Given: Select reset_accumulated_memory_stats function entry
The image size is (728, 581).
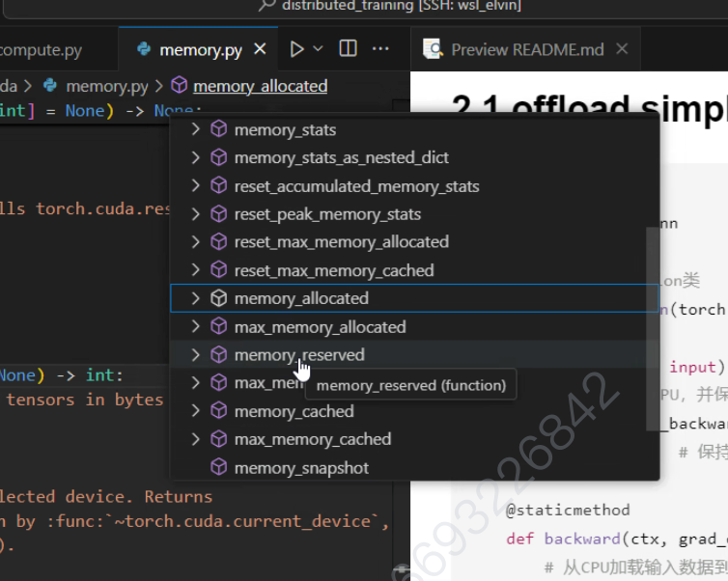Looking at the screenshot, I should 356,185.
